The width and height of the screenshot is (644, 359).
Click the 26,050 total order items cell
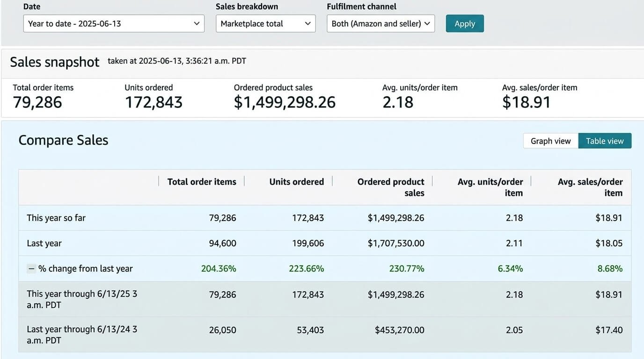(x=222, y=330)
